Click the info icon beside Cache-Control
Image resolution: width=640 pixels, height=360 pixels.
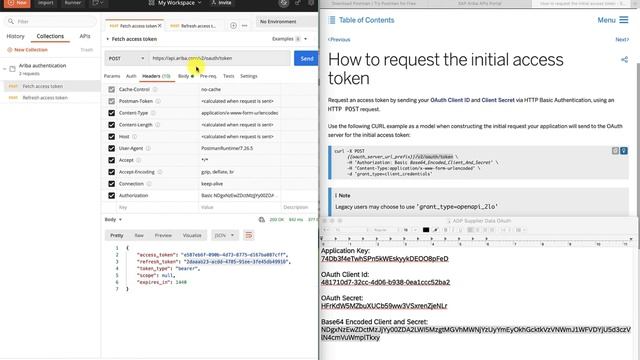pos(155,89)
